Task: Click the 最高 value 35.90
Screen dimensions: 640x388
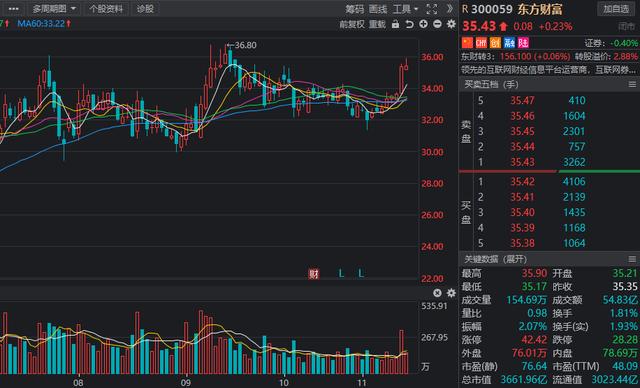Action: tap(534, 273)
